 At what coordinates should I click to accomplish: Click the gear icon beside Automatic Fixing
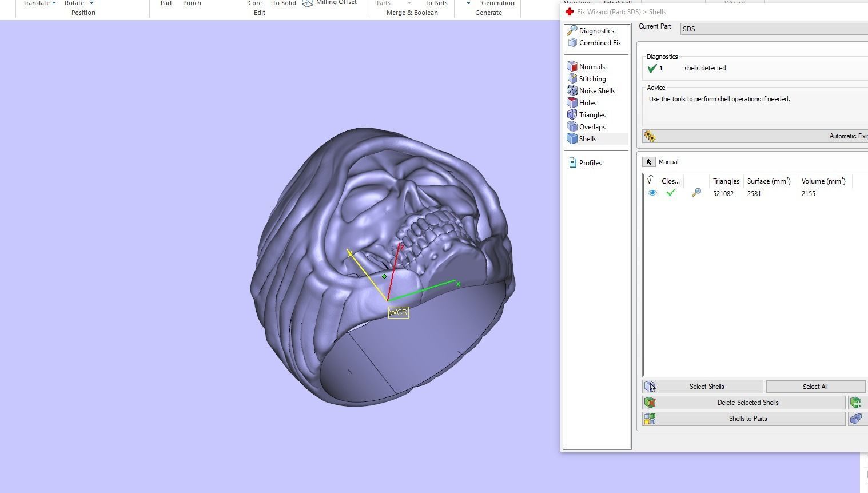[650, 136]
